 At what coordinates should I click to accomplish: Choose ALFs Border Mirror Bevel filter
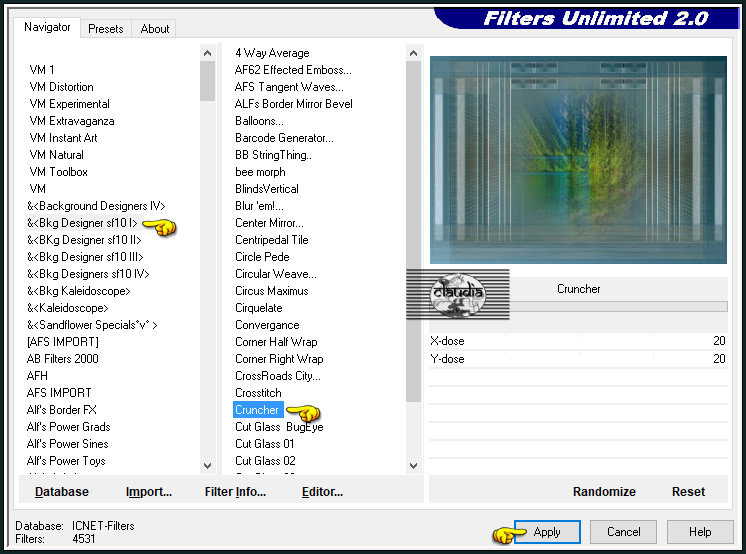[294, 104]
